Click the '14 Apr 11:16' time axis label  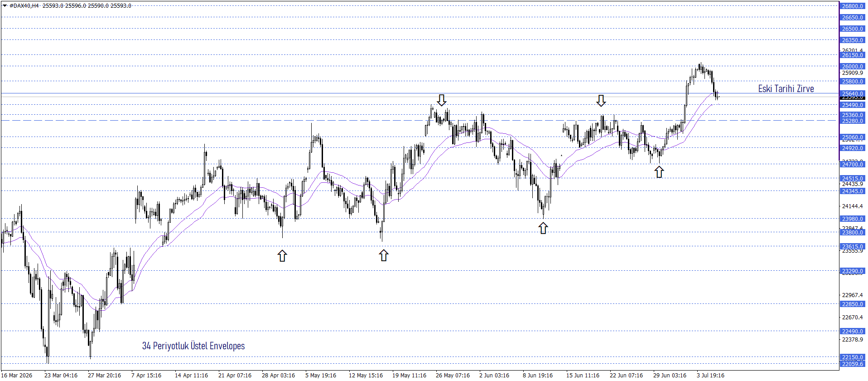pos(191,375)
